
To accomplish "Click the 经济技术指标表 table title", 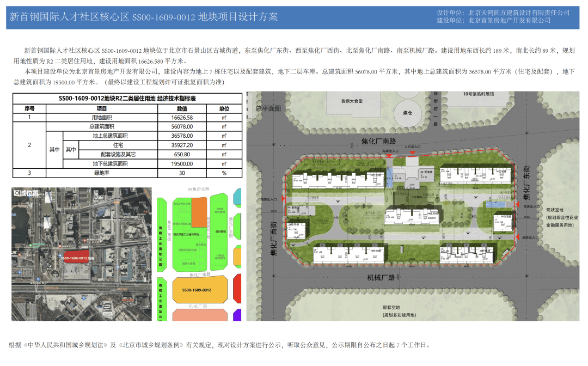I will click(127, 99).
